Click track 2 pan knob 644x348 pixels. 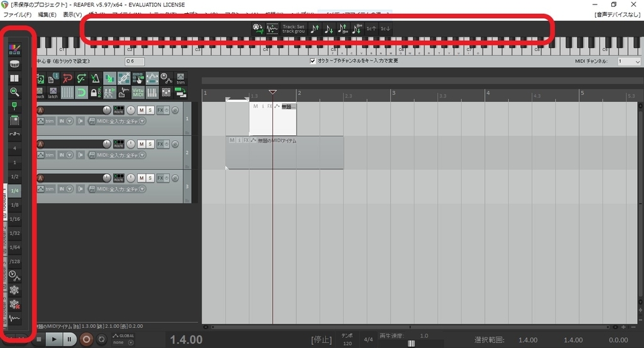(x=131, y=144)
